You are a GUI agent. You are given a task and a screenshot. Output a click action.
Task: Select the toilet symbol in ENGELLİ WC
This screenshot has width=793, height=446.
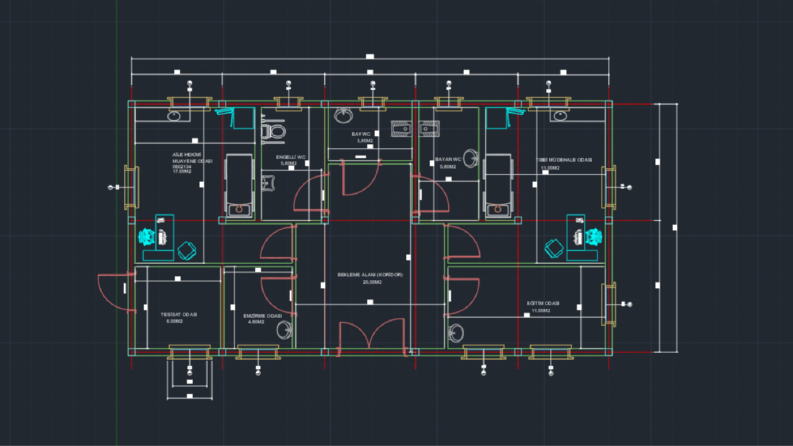pyautogui.click(x=273, y=130)
